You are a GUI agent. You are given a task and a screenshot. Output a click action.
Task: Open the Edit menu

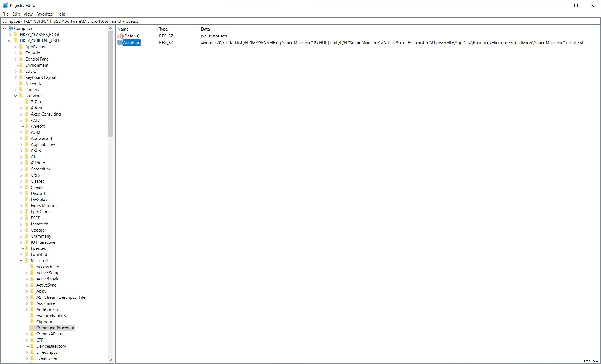(x=16, y=14)
